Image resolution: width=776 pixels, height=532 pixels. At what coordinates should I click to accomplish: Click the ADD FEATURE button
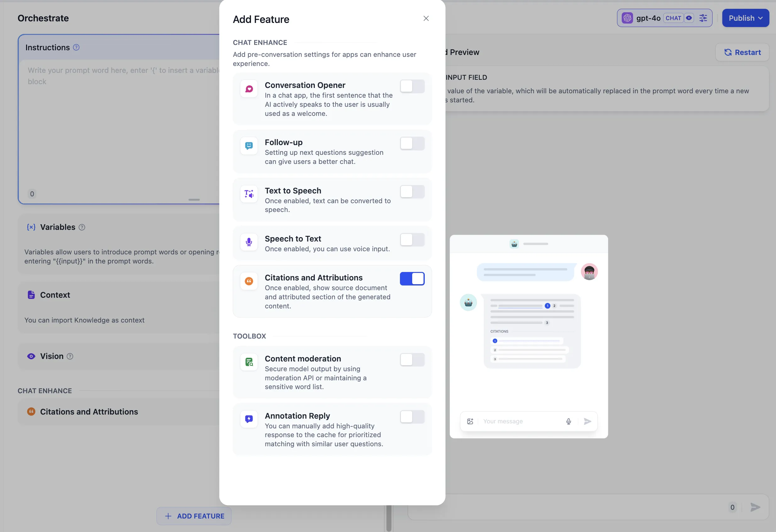tap(194, 516)
